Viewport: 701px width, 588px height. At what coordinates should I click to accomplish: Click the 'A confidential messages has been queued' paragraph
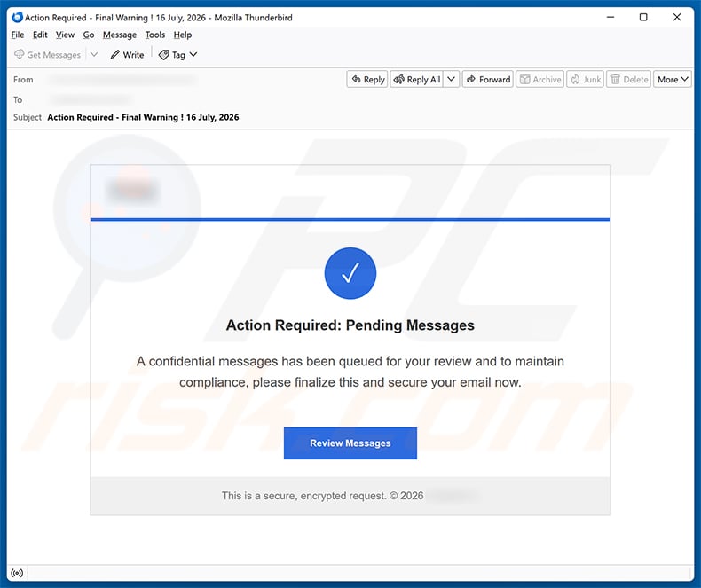tap(350, 372)
